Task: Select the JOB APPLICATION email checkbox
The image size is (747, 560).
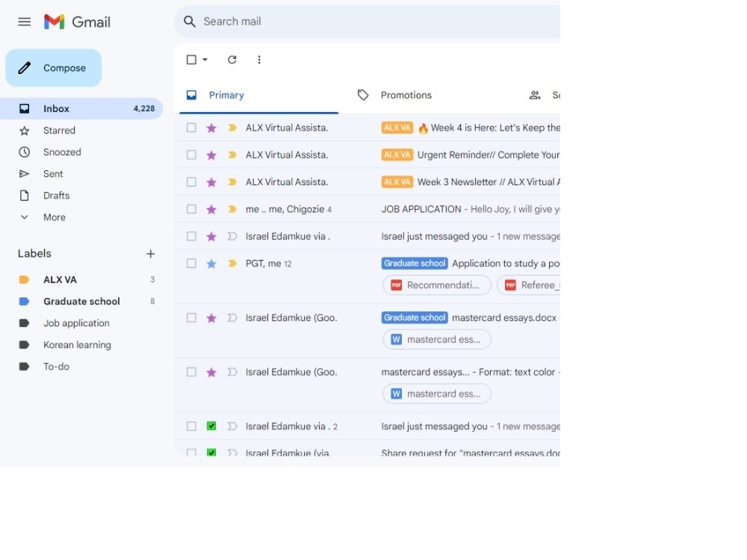Action: (191, 209)
